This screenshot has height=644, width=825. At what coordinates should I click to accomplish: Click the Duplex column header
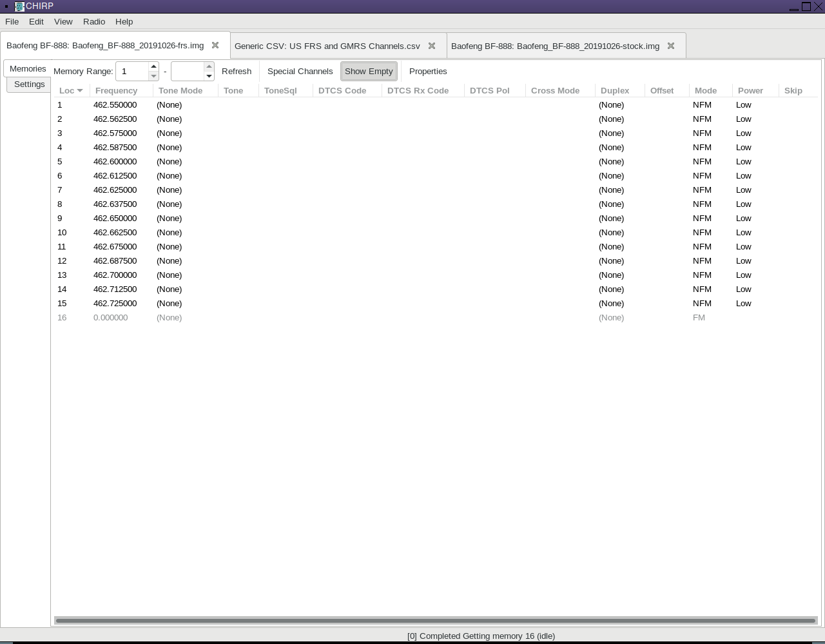pyautogui.click(x=620, y=91)
